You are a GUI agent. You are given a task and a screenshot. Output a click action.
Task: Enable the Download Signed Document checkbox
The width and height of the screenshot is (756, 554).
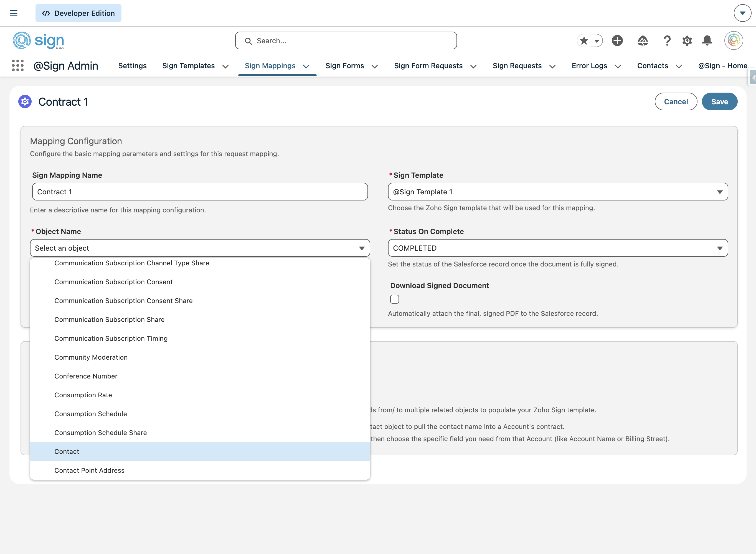tap(394, 299)
